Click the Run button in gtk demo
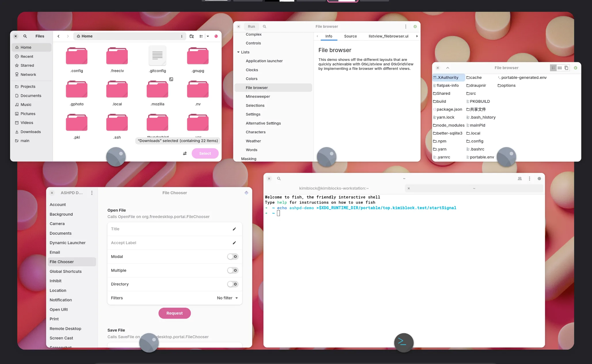The width and height of the screenshot is (592, 364). point(251,26)
